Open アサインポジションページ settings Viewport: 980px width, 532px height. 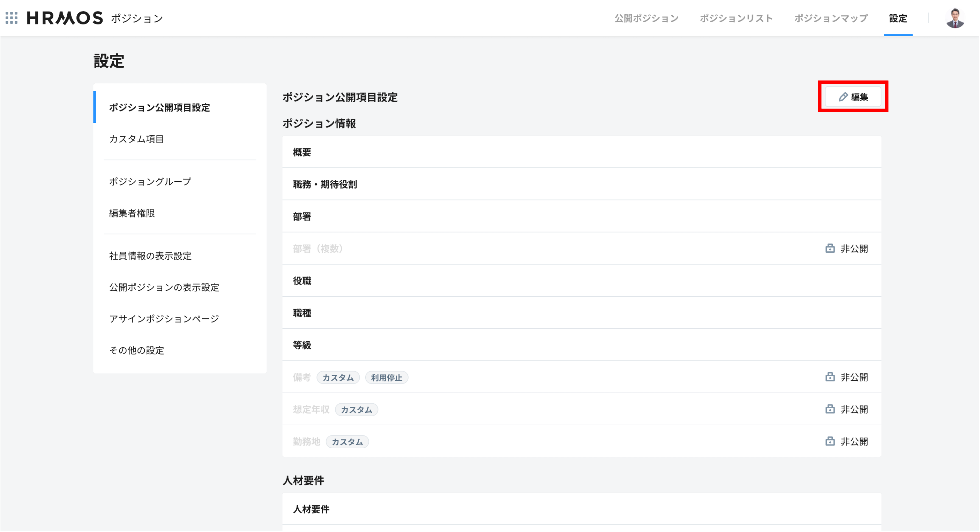180,319
